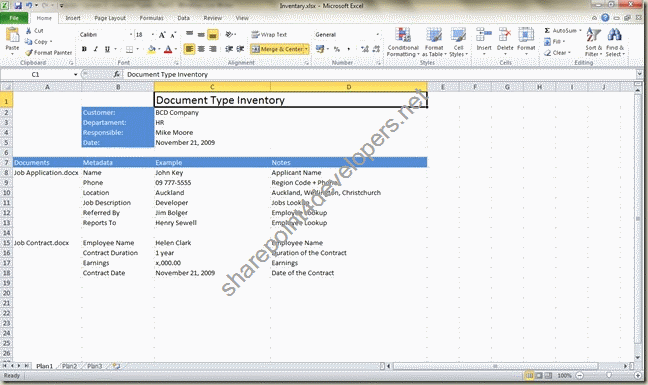Click the Orientation icon
The width and height of the screenshot is (648, 385).
pyautogui.click(x=229, y=35)
